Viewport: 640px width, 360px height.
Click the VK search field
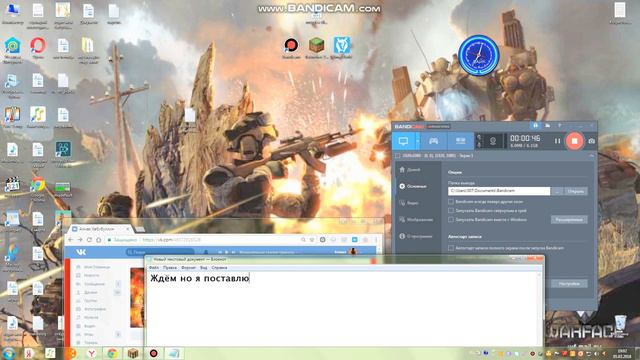click(x=160, y=252)
